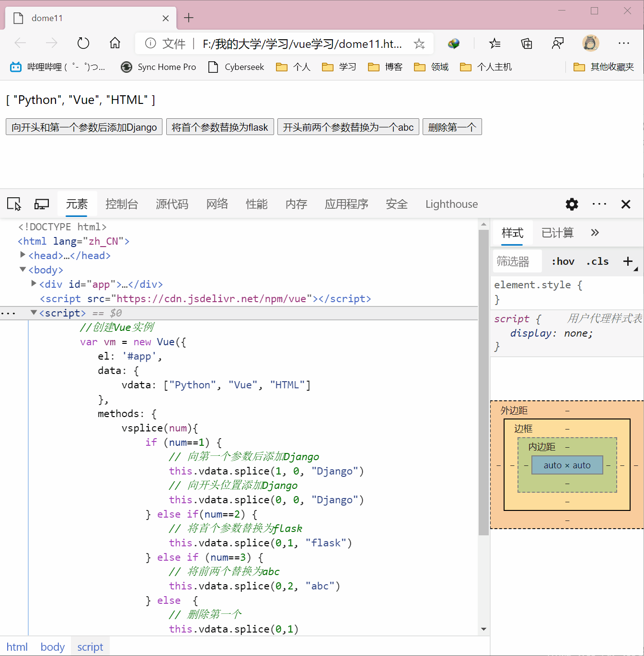
Task: Click the address bar URL text
Action: coord(302,44)
